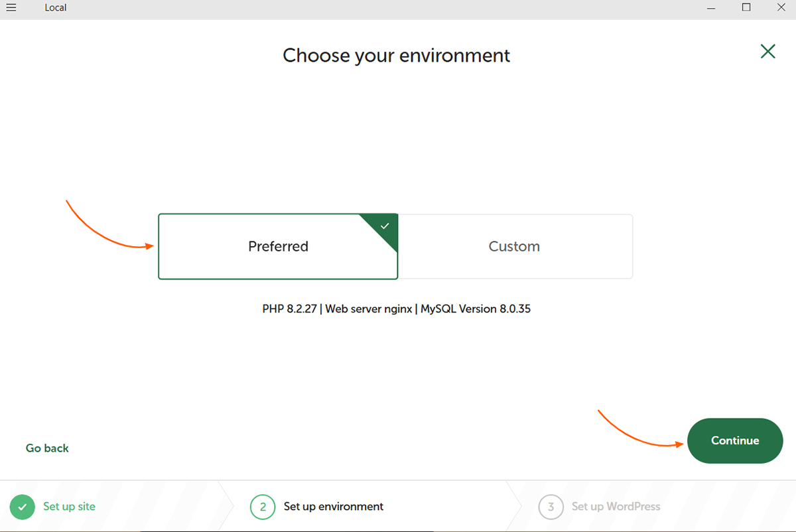Click the checkmark corner badge on Preferred

[385, 226]
